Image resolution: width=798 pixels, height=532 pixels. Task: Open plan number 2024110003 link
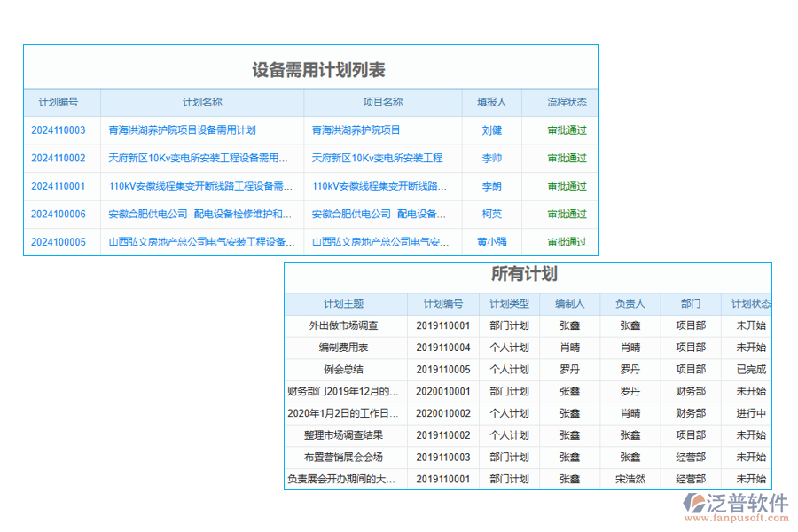point(61,130)
